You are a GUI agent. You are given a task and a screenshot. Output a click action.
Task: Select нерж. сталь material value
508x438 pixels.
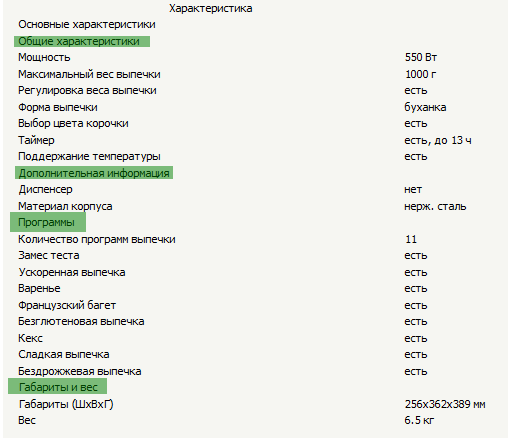435,206
